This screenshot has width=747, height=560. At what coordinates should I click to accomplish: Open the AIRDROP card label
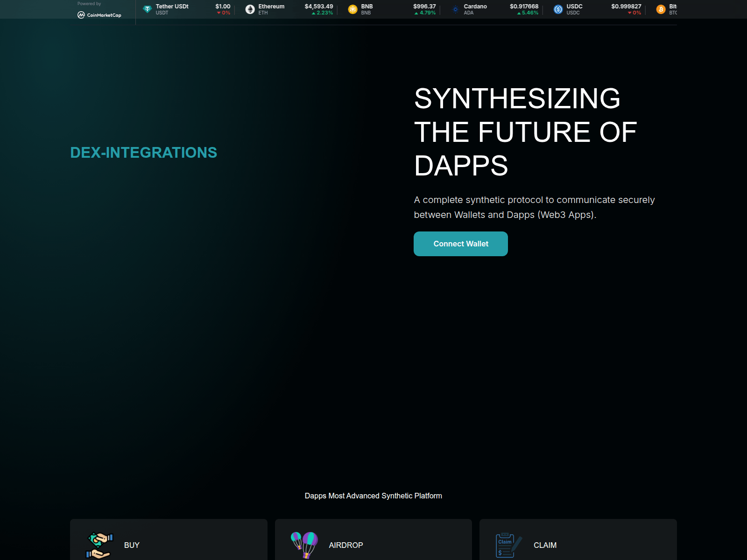click(x=346, y=545)
